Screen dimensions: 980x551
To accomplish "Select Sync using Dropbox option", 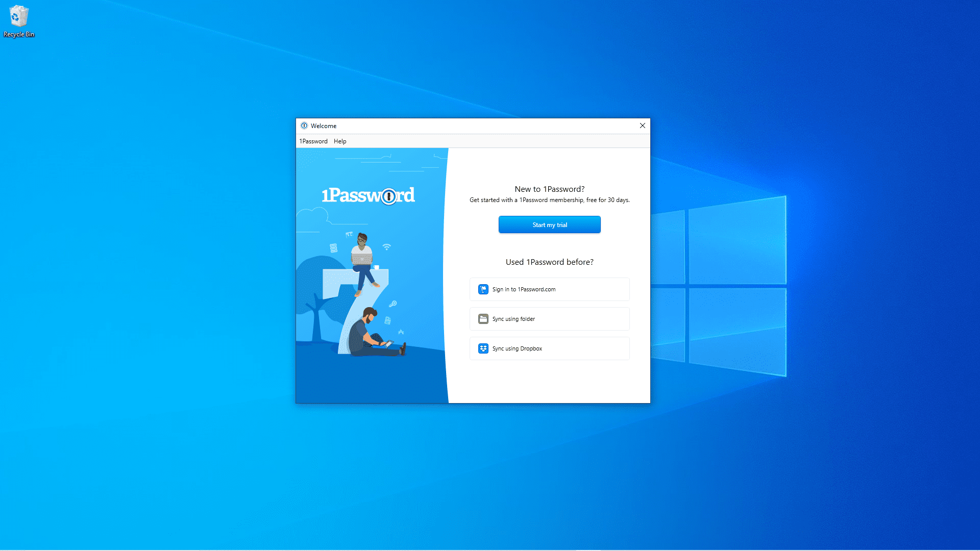I will 550,348.
